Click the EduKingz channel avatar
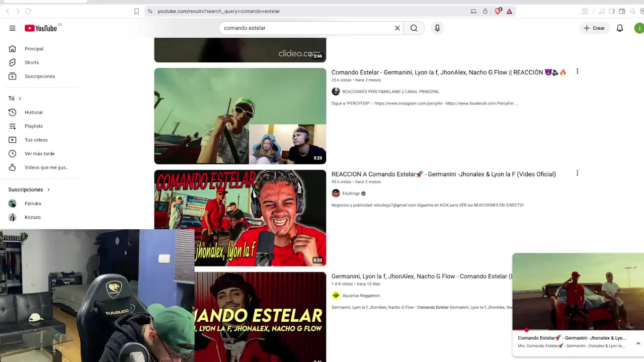This screenshot has height=362, width=644. (x=336, y=194)
